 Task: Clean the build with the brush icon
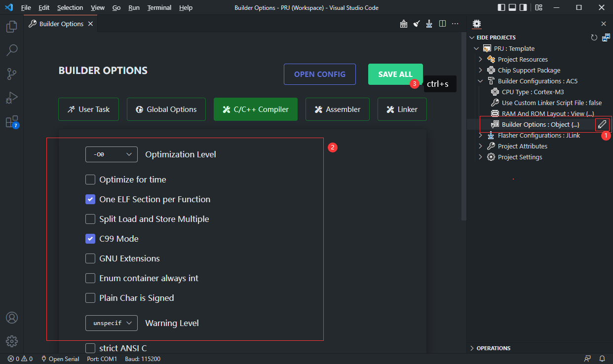click(x=416, y=23)
